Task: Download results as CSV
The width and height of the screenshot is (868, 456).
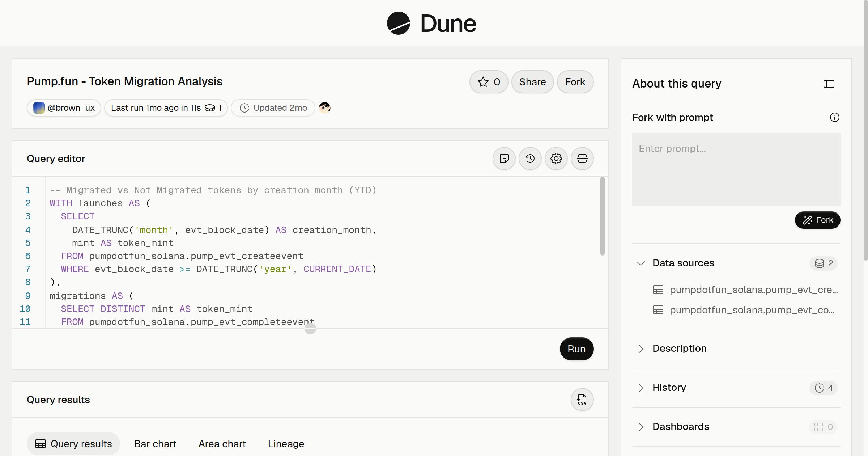Action: tap(582, 400)
